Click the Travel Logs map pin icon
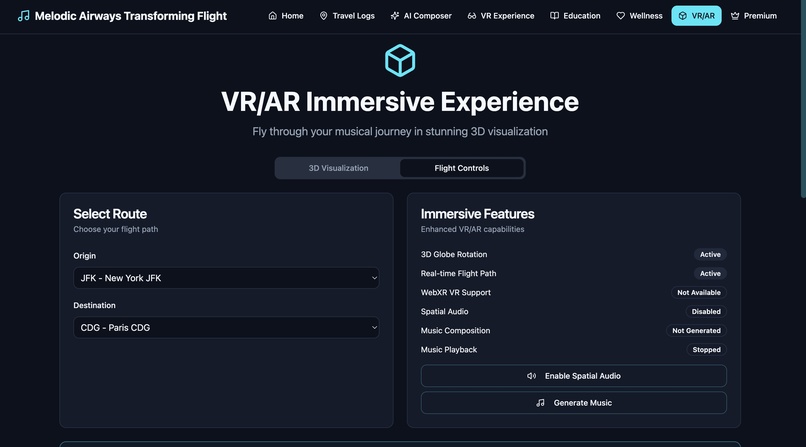 [x=323, y=16]
